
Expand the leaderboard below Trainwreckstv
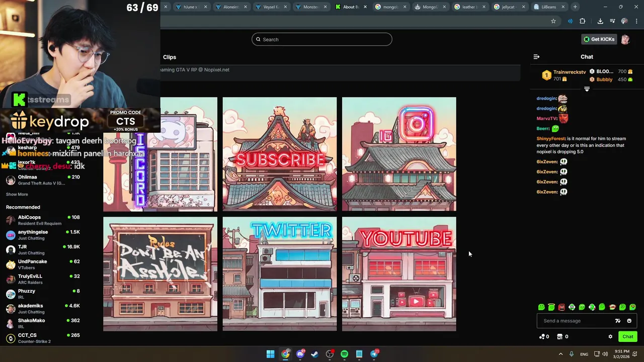coord(587,89)
